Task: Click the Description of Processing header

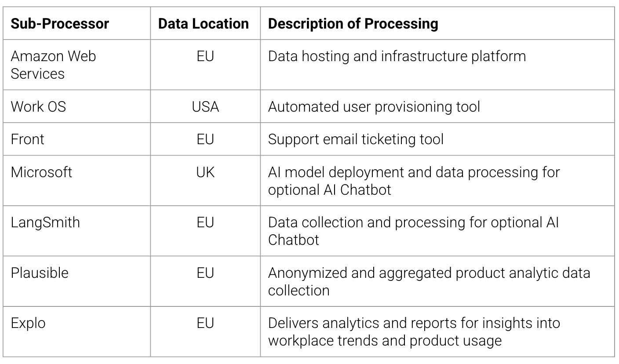Action: pos(353,24)
